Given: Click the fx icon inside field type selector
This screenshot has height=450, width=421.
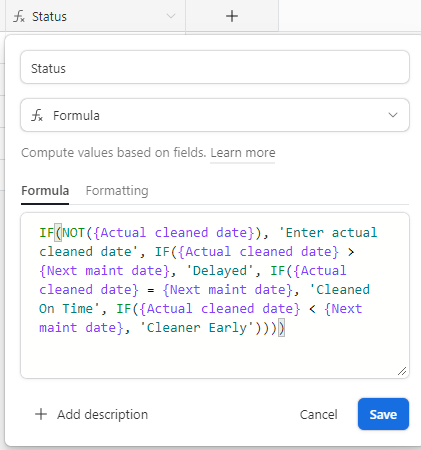Looking at the screenshot, I should coord(37,115).
